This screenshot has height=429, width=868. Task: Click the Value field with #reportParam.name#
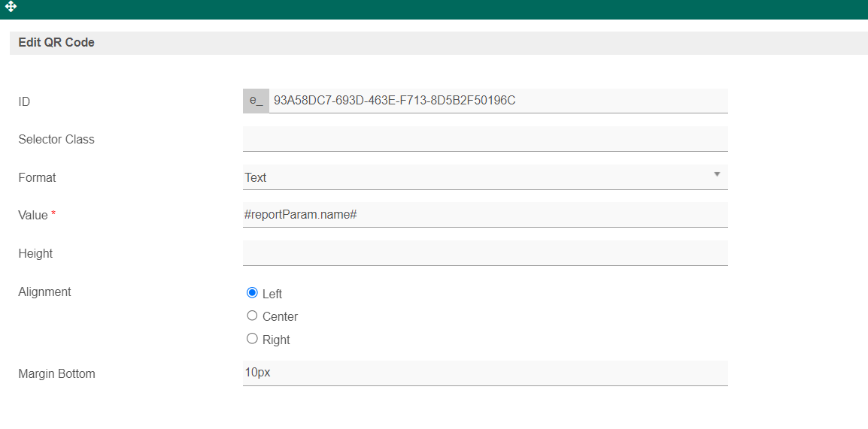pos(485,215)
